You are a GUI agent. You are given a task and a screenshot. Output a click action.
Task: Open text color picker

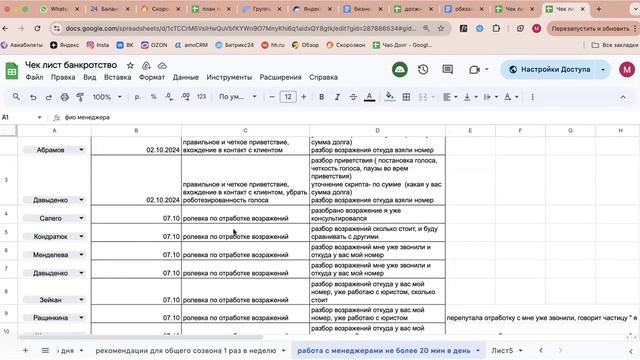369,97
